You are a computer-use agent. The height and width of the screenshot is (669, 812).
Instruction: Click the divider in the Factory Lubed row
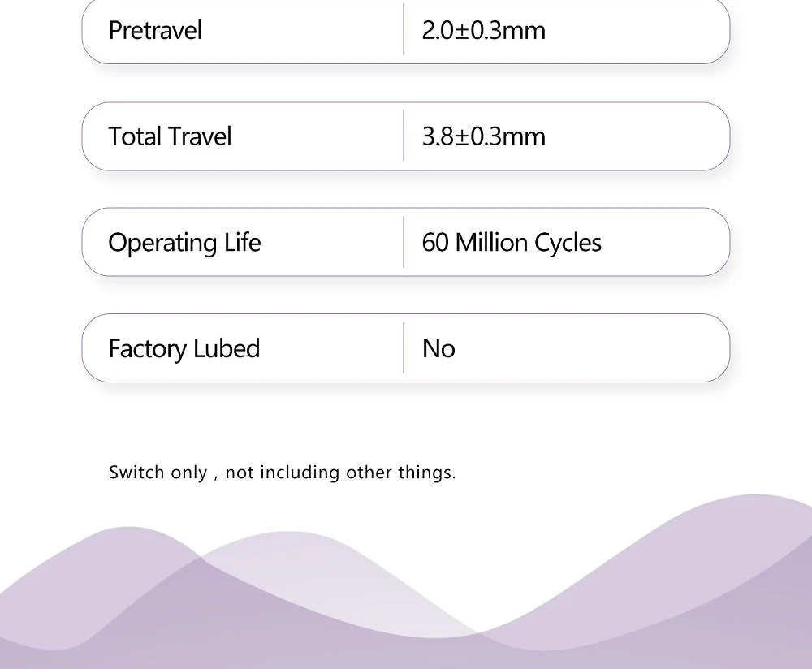tap(404, 348)
